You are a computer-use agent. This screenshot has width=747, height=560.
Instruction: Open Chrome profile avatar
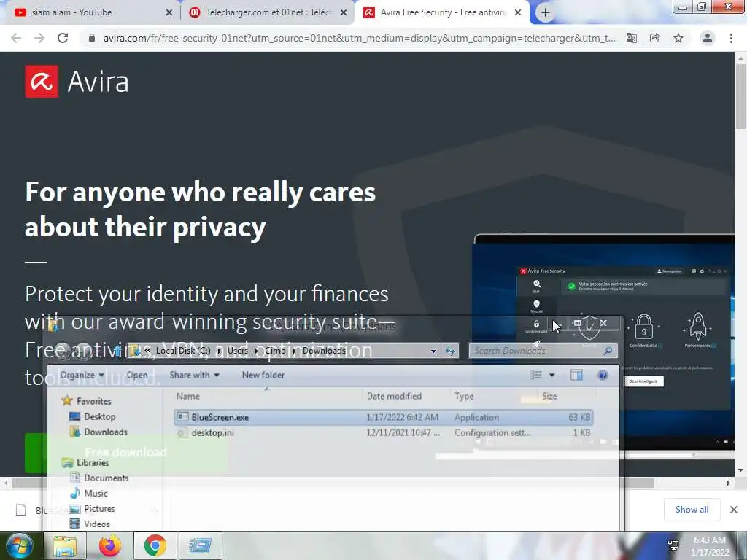708,38
